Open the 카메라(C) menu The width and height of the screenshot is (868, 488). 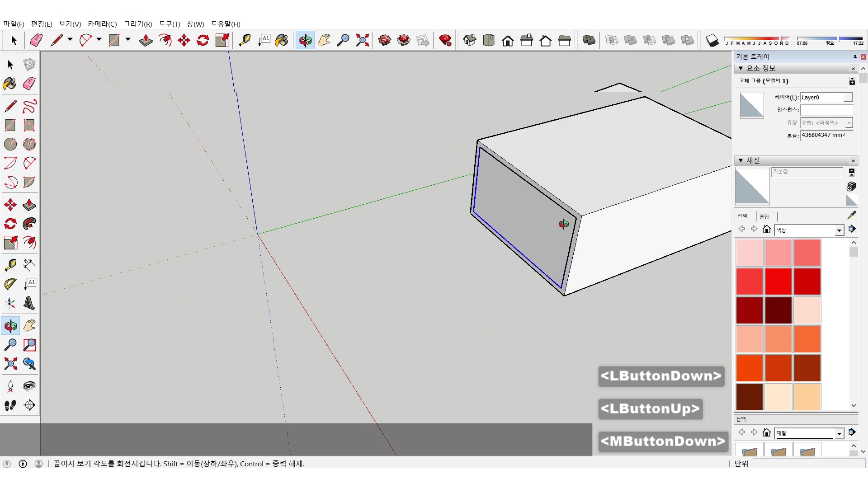click(102, 24)
